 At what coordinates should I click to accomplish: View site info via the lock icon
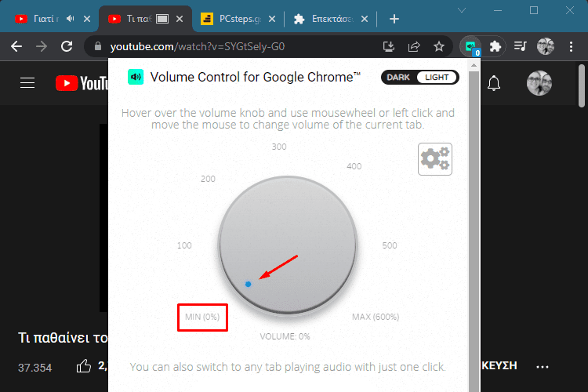pyautogui.click(x=98, y=46)
